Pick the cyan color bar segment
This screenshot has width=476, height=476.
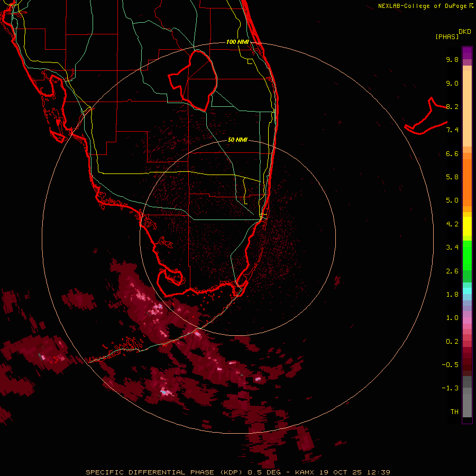[467, 291]
